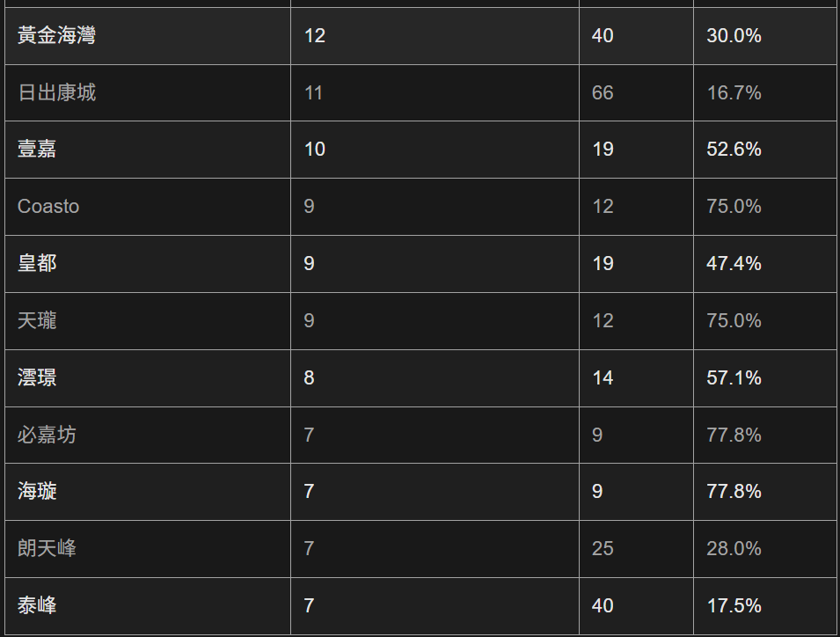Click the 澐璟 name cell
Screen dimensions: 840x637
click(x=37, y=378)
